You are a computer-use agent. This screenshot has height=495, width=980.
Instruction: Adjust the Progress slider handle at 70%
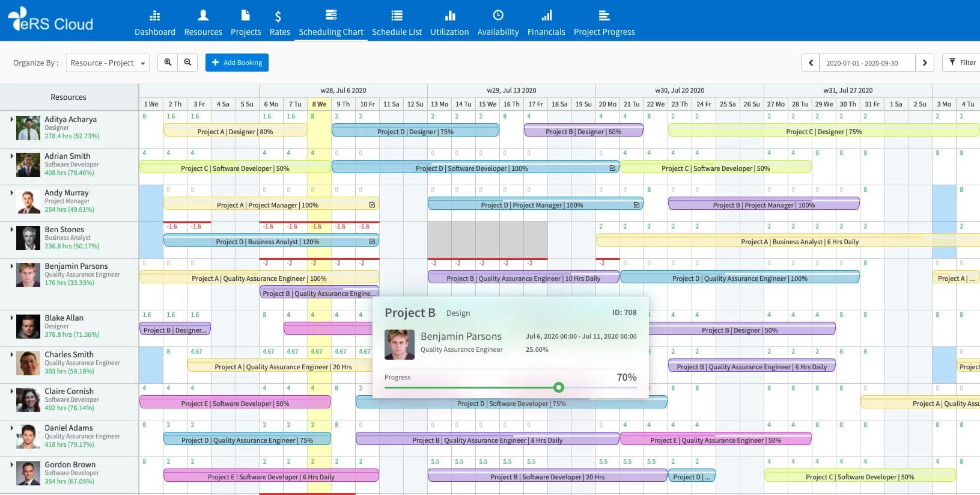click(x=559, y=387)
